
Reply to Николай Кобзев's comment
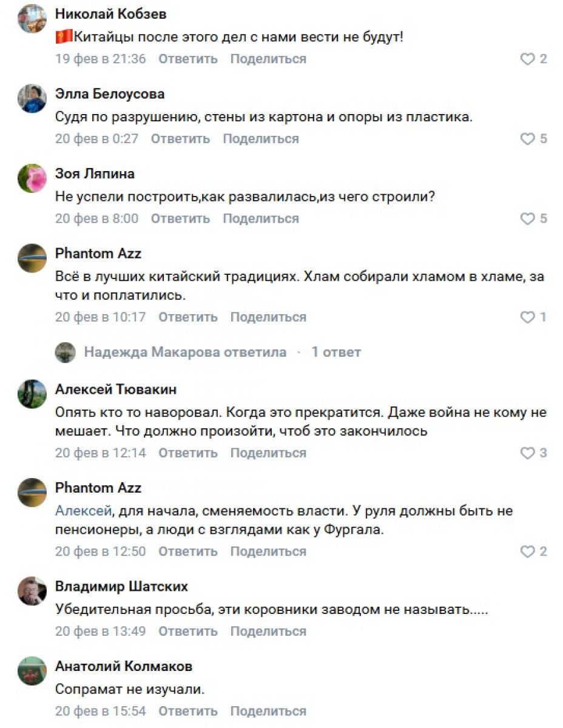point(188,59)
